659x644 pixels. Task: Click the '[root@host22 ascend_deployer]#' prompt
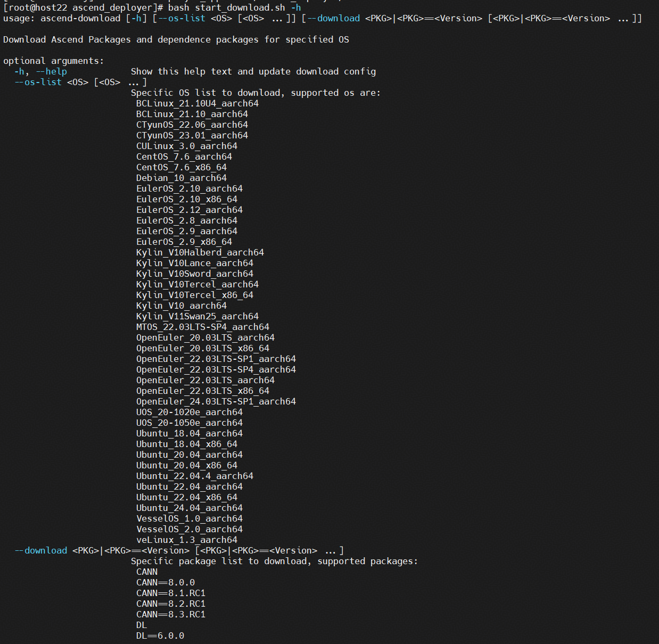point(83,7)
